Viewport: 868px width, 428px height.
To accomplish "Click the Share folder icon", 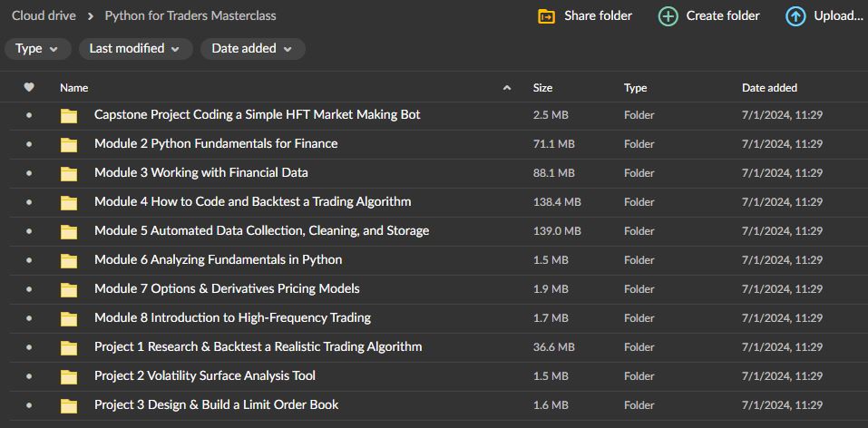I will click(546, 16).
